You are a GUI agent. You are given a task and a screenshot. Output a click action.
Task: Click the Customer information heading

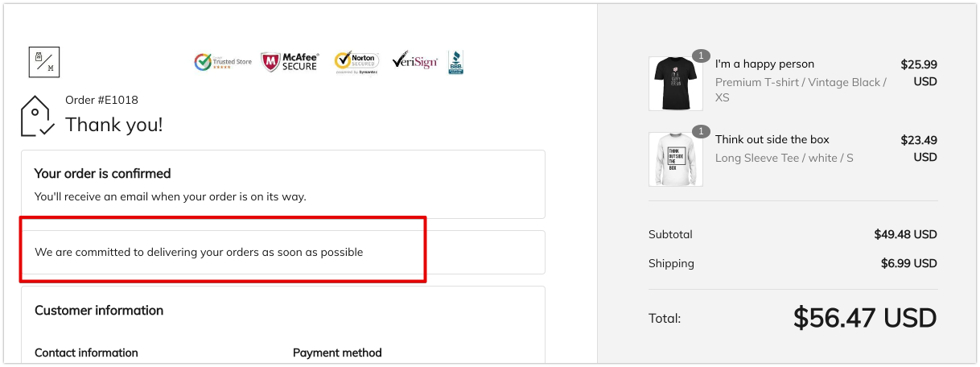click(99, 311)
